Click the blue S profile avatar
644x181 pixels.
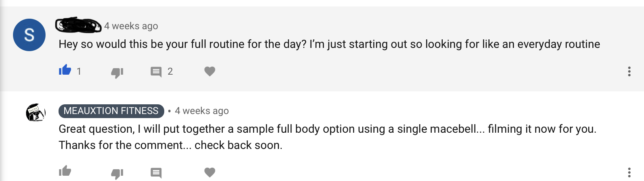pyautogui.click(x=29, y=35)
